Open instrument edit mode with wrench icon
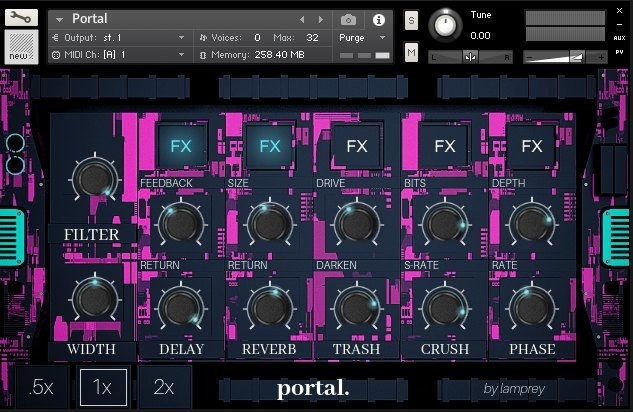This screenshot has height=412, width=633. point(21,18)
